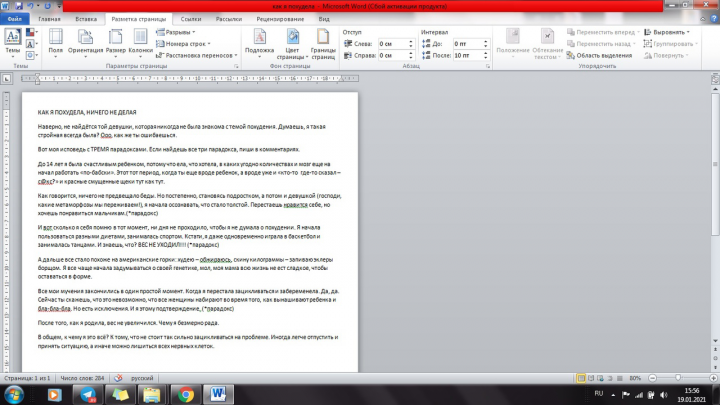Zoom out with the minus button

tap(652, 378)
